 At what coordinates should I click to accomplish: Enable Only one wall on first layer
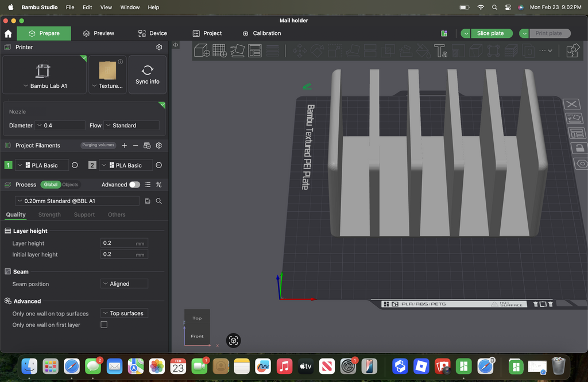coord(104,325)
